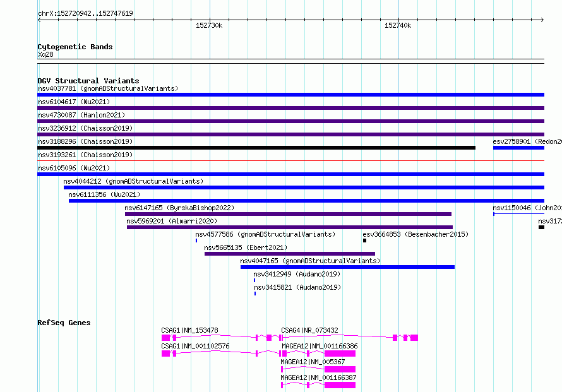Click the blue nsv4047165 variant bar

pyautogui.click(x=348, y=267)
